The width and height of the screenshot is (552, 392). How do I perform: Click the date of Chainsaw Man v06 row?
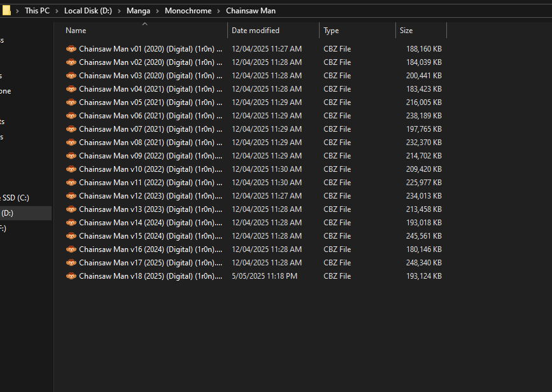267,116
